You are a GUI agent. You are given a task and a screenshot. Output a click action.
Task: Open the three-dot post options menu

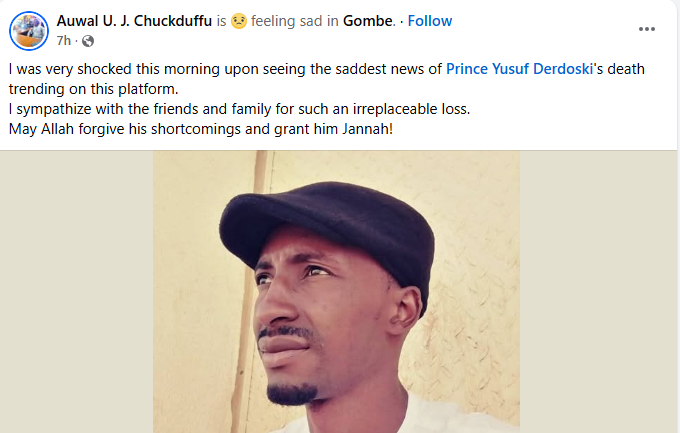click(x=647, y=29)
